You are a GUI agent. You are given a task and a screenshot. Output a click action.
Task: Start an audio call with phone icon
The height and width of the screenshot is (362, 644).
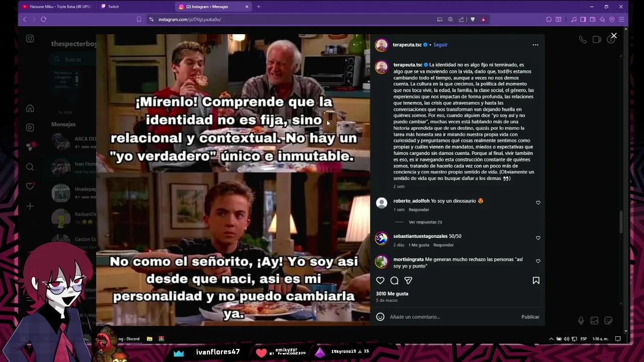pyautogui.click(x=583, y=39)
